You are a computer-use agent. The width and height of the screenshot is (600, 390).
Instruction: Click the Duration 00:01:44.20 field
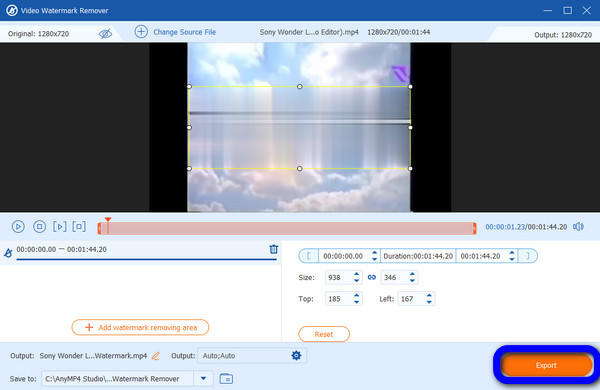[x=418, y=256]
